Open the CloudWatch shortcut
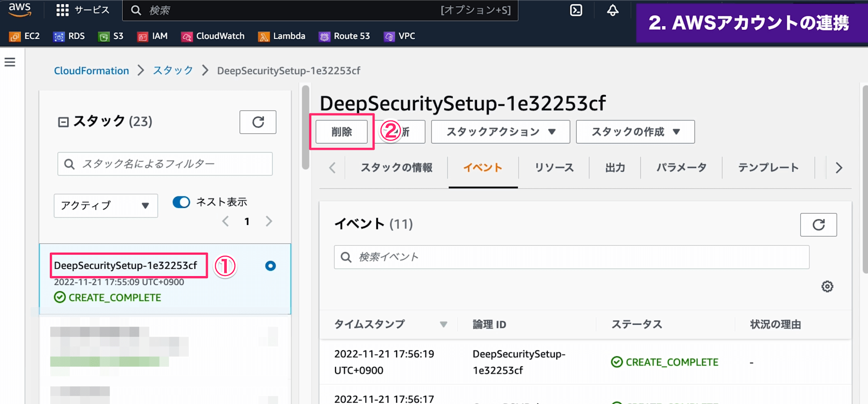Screen dimensions: 868x404 coord(213,36)
